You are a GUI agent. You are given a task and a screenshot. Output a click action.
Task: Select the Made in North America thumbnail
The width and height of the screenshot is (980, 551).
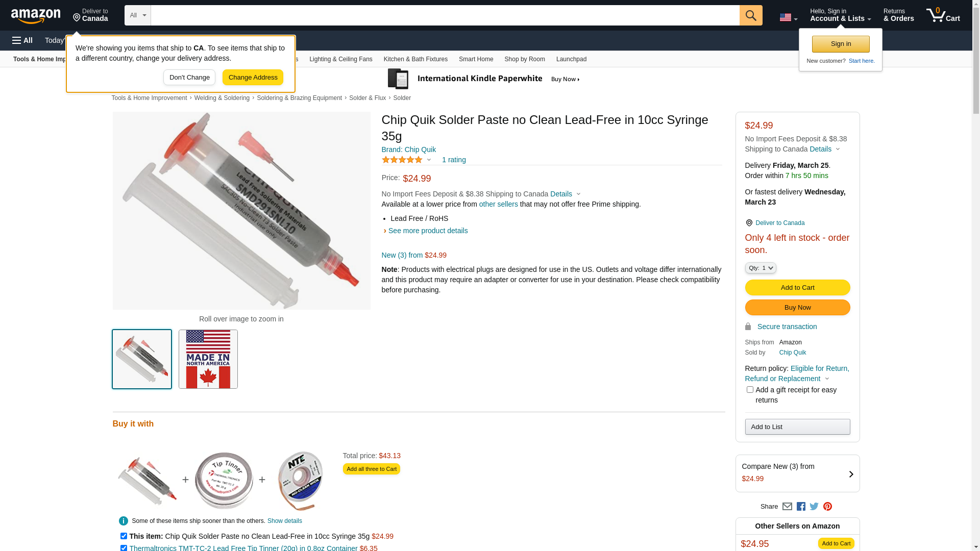coord(208,359)
